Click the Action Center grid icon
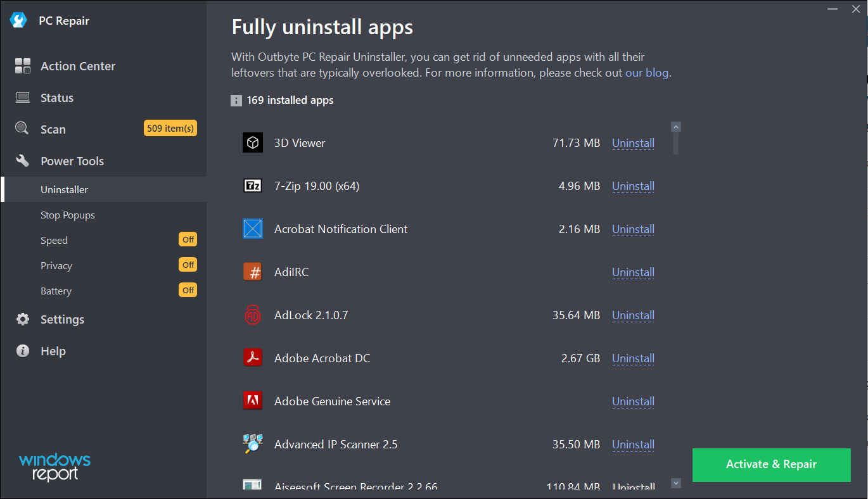 23,66
